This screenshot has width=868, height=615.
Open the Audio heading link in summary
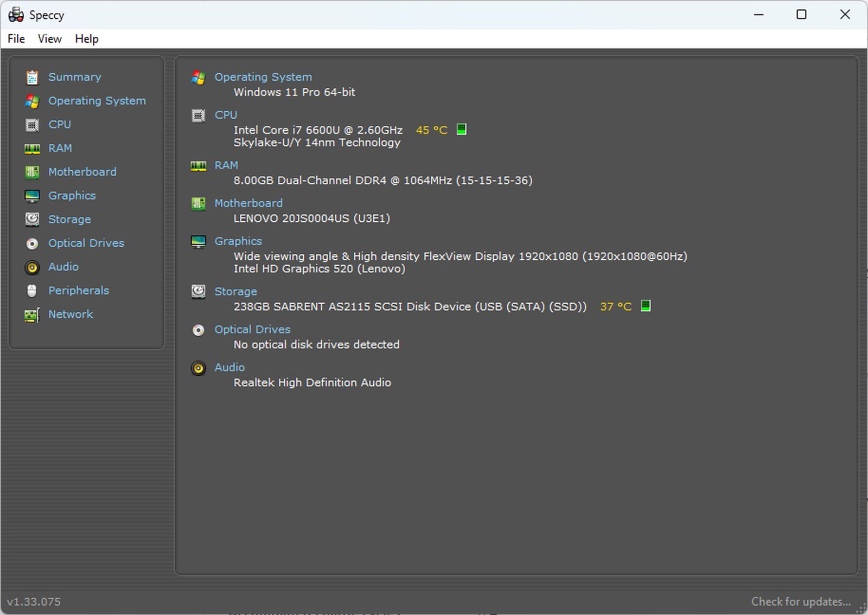[x=229, y=367]
